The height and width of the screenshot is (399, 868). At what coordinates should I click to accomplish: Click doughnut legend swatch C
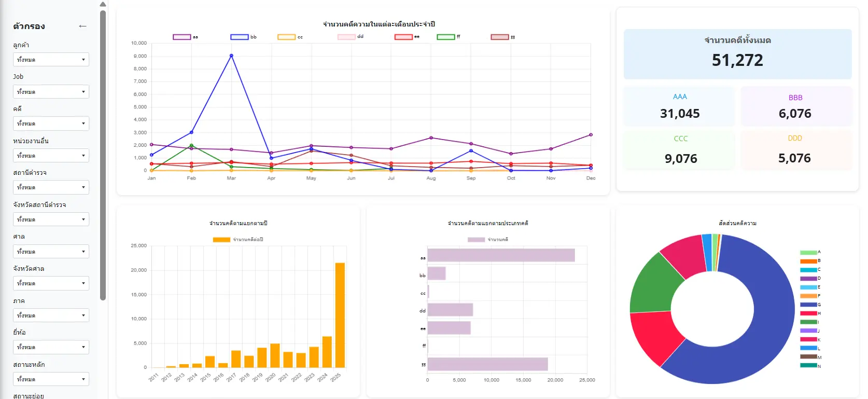click(808, 270)
